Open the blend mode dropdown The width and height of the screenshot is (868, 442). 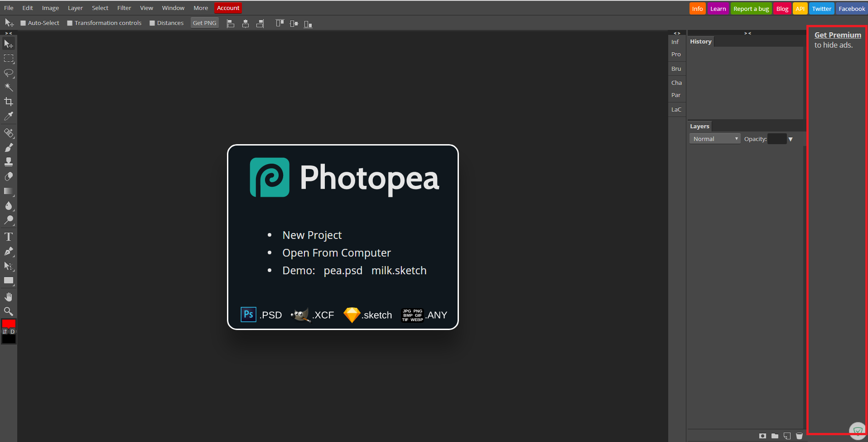tap(715, 138)
